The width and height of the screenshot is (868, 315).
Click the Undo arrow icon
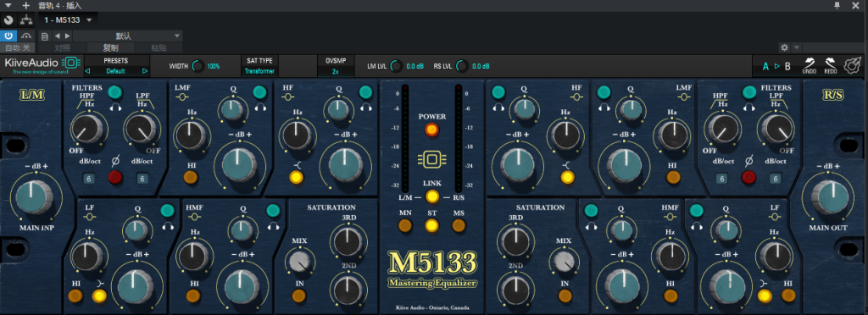[810, 64]
